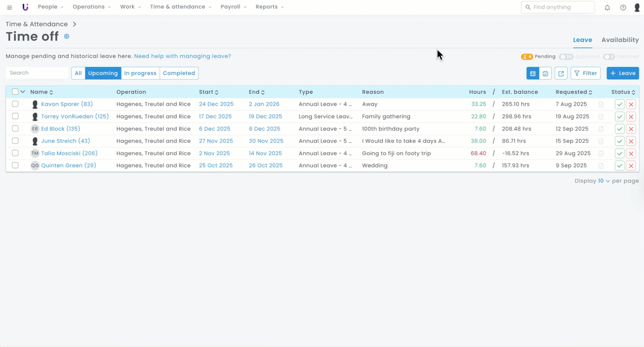Select the checkbox for June Streich
The height and width of the screenshot is (347, 644).
[x=15, y=141]
